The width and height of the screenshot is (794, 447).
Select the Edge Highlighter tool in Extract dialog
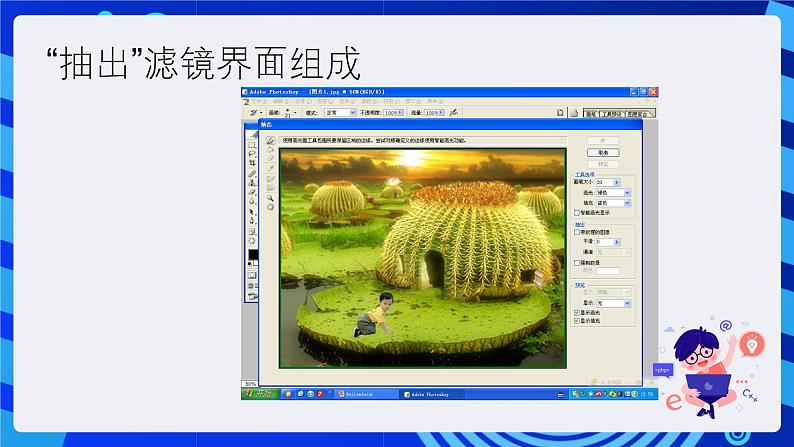point(270,141)
